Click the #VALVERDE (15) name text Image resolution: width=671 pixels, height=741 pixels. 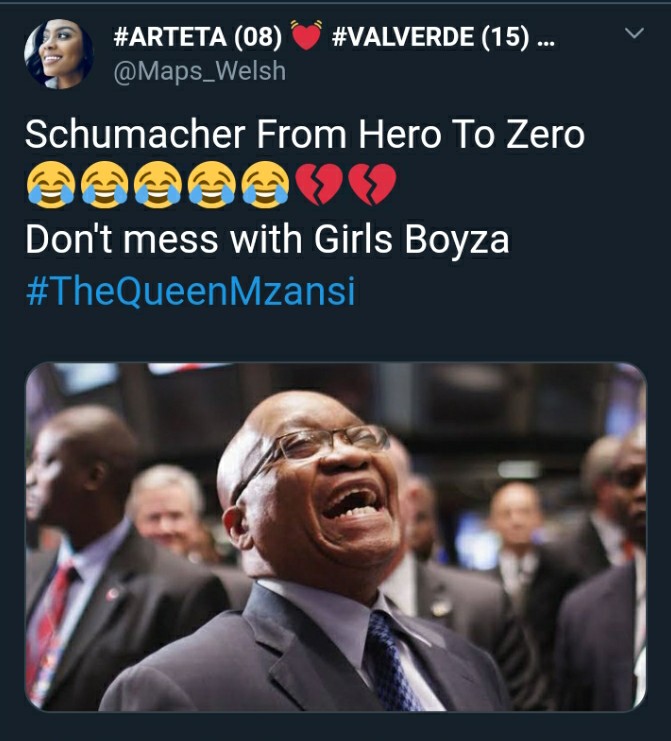[x=430, y=36]
